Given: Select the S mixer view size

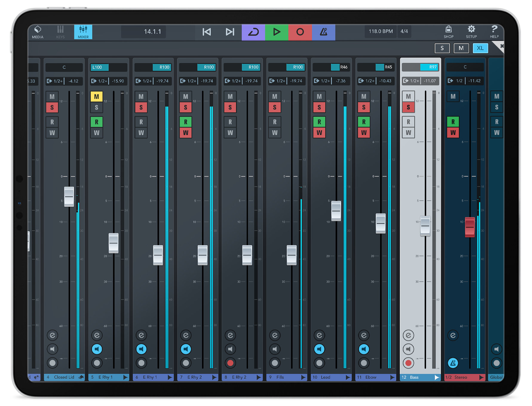Looking at the screenshot, I should [442, 48].
